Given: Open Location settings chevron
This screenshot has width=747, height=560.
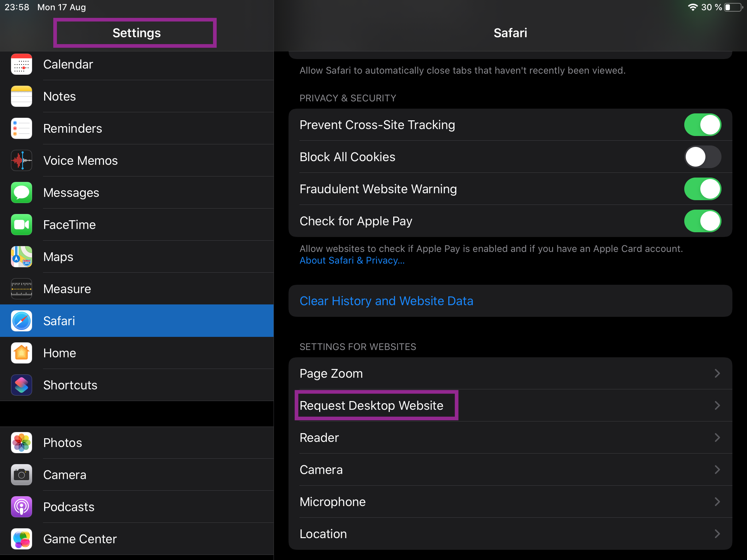Looking at the screenshot, I should click(717, 534).
